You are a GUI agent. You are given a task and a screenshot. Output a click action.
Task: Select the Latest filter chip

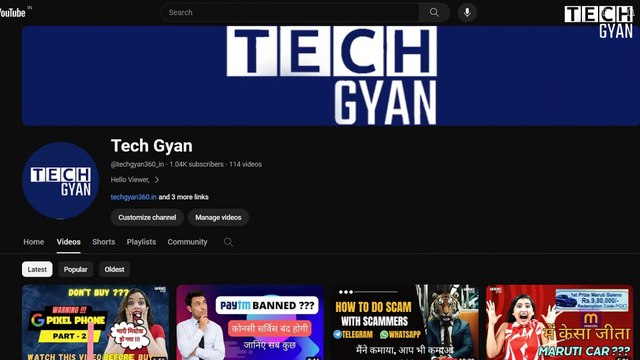(37, 269)
